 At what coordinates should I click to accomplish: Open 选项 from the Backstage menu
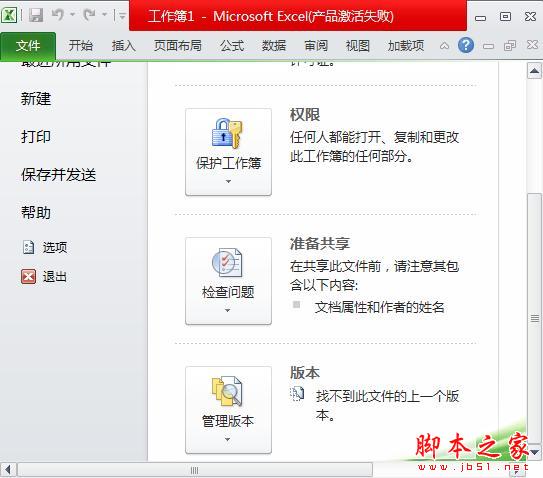(55, 247)
